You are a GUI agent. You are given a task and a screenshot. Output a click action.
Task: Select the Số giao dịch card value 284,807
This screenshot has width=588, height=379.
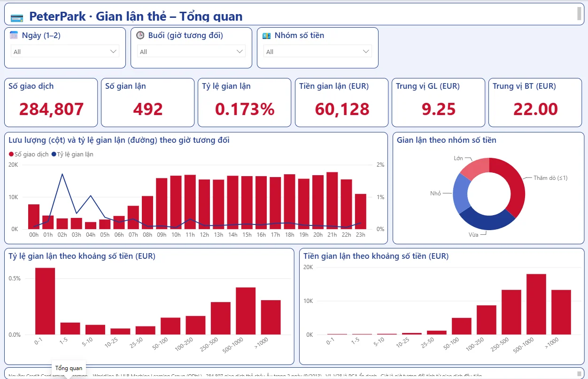click(52, 109)
